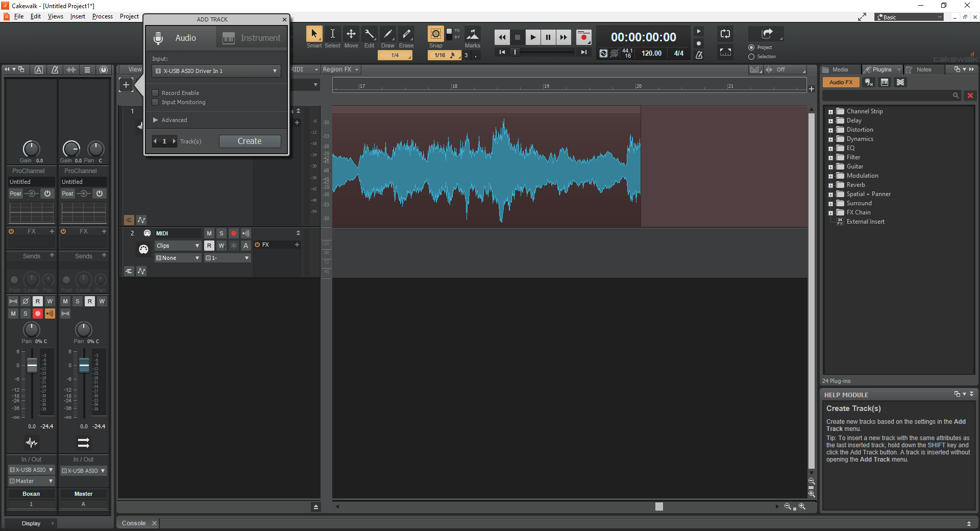Select the Selection radio button
The width and height of the screenshot is (980, 531).
tap(751, 57)
